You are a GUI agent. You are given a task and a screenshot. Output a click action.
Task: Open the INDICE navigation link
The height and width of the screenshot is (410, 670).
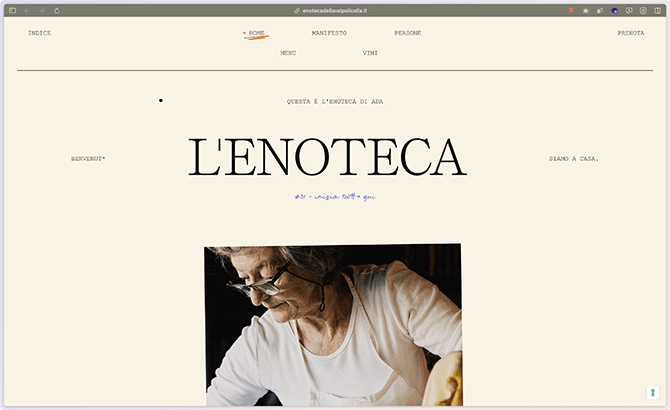(x=39, y=33)
